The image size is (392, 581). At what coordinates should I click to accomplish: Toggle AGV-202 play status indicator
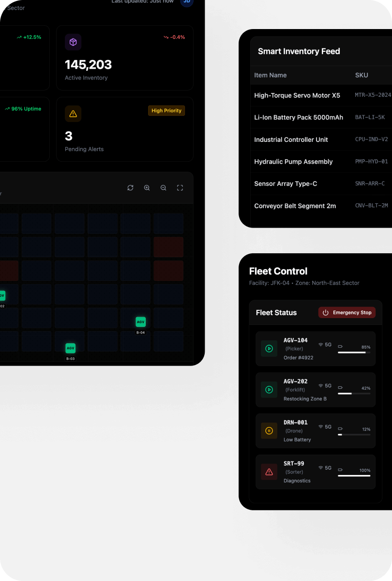269,389
